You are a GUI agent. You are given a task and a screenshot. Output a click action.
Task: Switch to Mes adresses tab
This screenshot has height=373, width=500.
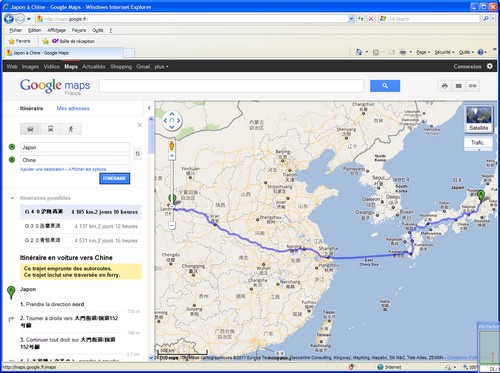73,108
